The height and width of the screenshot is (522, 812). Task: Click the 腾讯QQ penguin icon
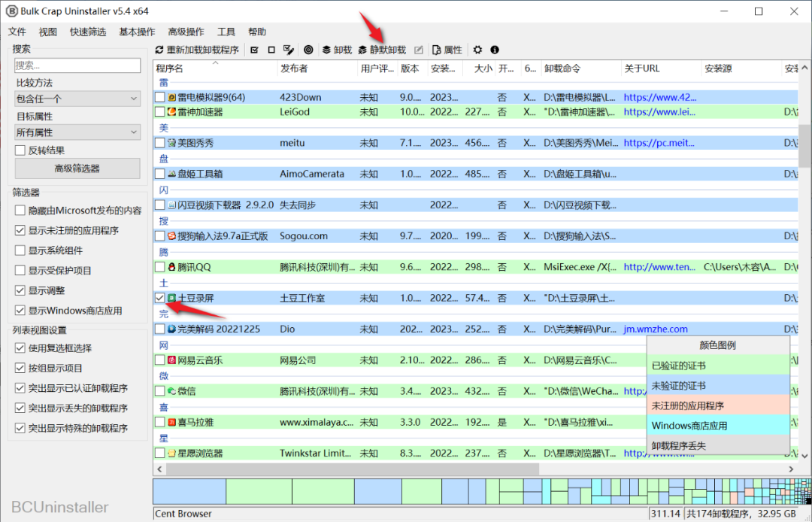pyautogui.click(x=172, y=267)
